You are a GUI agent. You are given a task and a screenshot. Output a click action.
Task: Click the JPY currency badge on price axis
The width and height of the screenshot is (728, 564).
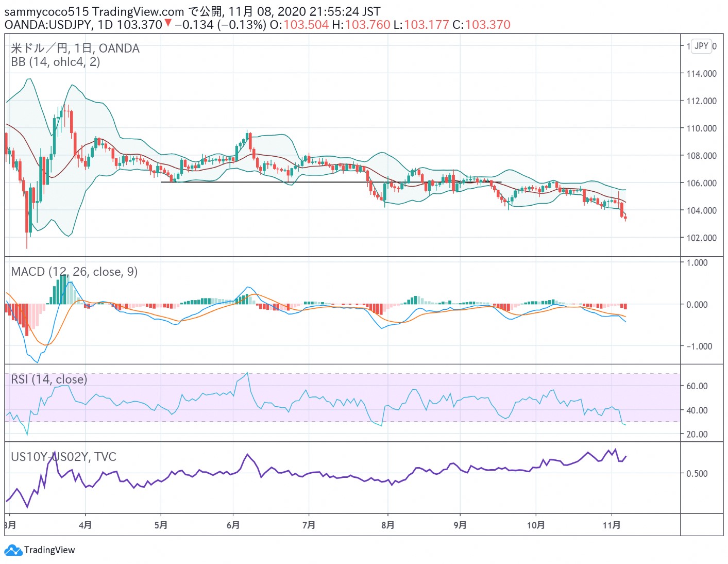point(701,46)
